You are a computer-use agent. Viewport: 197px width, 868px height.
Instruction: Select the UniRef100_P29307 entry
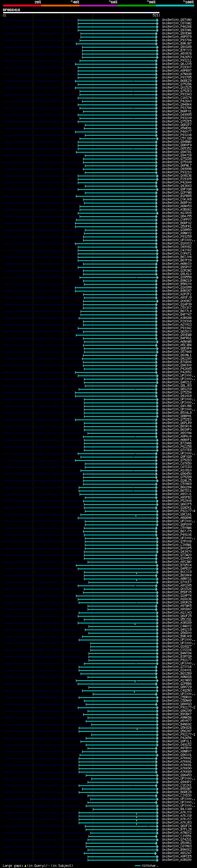(x=176, y=67)
